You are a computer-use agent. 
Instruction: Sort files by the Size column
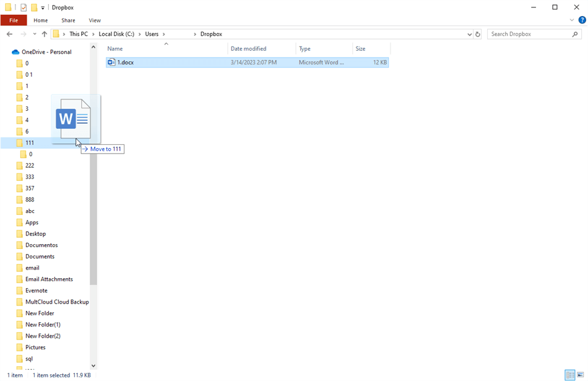pyautogui.click(x=371, y=49)
